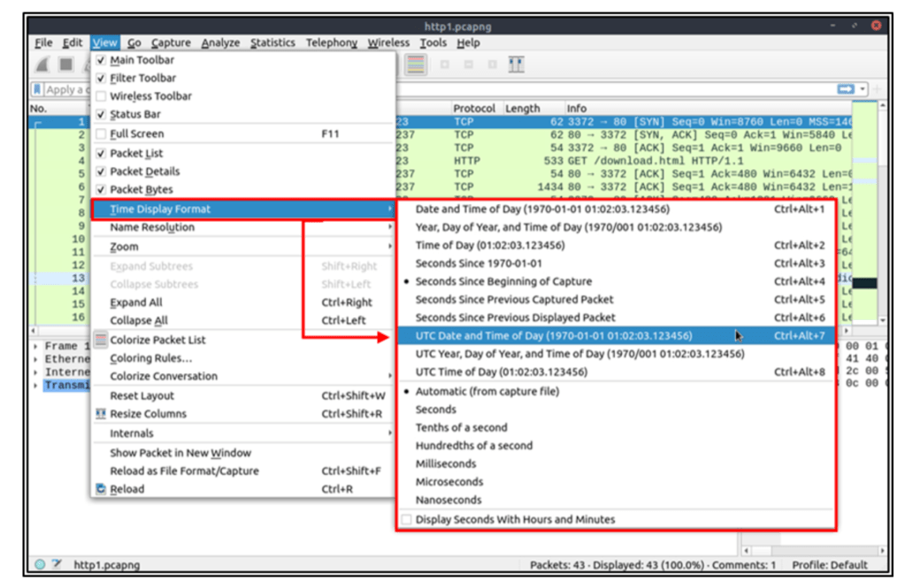The height and width of the screenshot is (588, 905).
Task: Select Seconds Since Beginning of Capture option
Action: point(503,281)
